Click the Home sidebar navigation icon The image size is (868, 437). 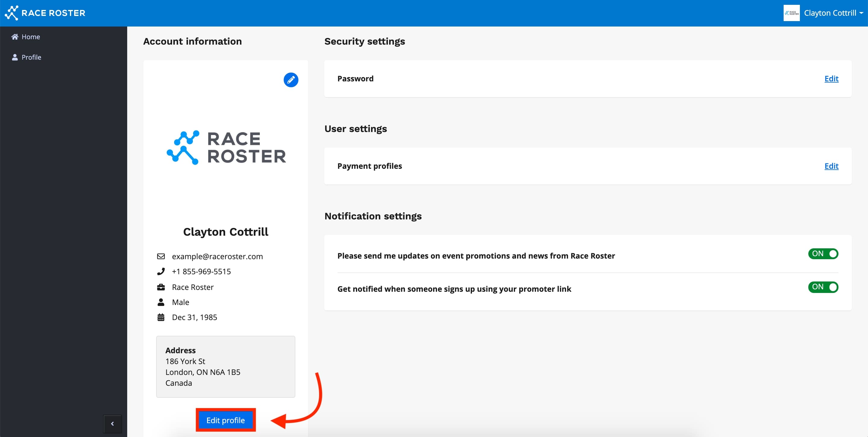click(14, 36)
